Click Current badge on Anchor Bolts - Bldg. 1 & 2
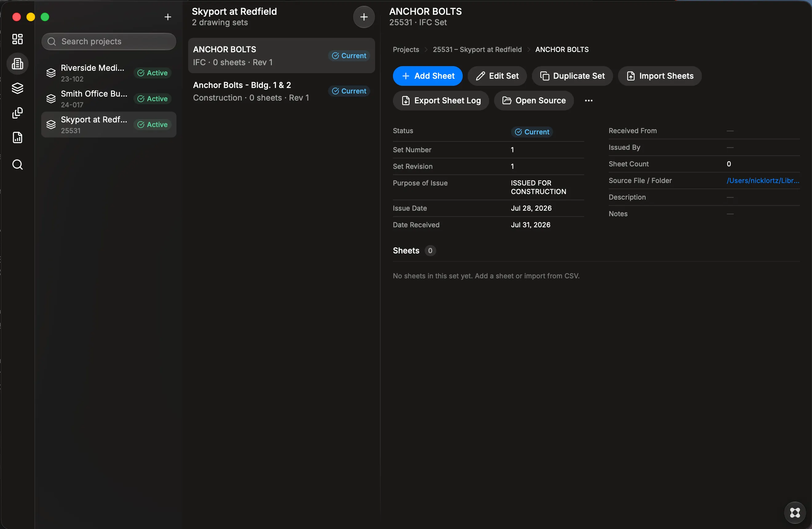The height and width of the screenshot is (529, 812). point(349,91)
